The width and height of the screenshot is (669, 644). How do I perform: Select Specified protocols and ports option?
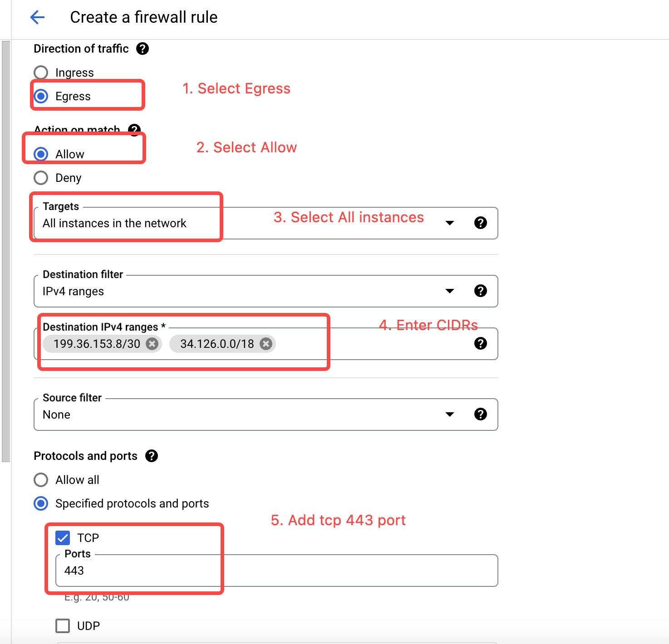click(41, 503)
